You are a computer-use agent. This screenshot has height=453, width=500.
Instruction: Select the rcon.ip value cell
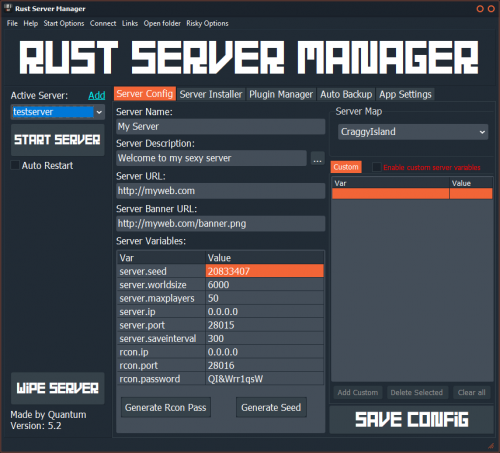pyautogui.click(x=265, y=352)
